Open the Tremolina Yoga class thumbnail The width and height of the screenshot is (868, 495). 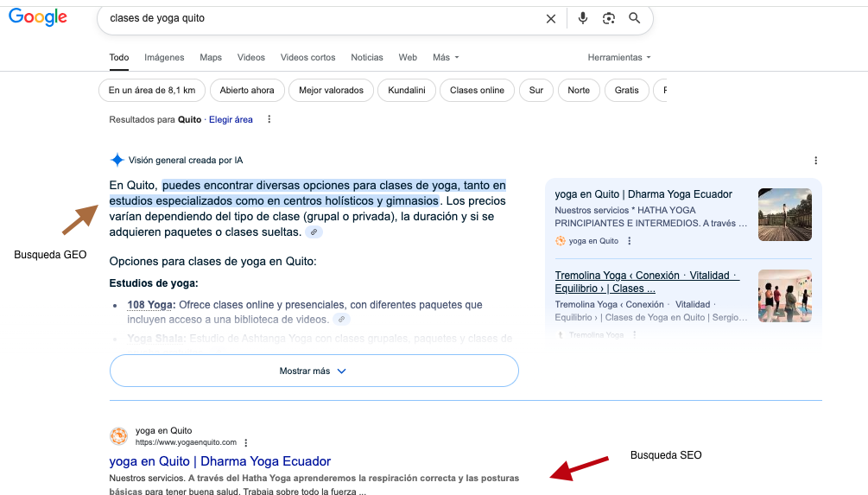pos(785,295)
